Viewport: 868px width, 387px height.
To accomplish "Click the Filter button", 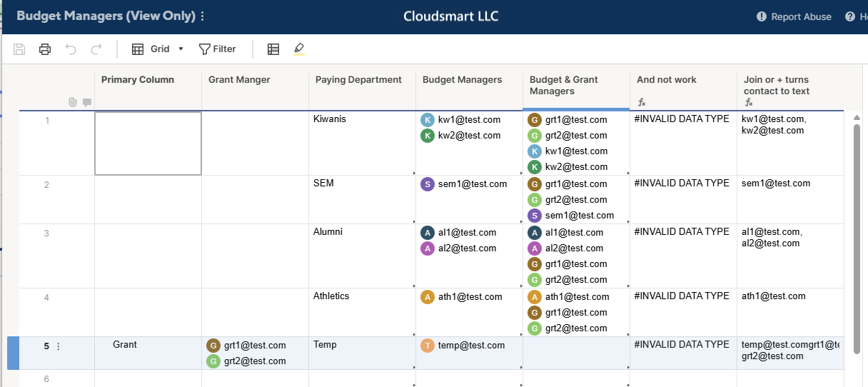I will (x=218, y=49).
